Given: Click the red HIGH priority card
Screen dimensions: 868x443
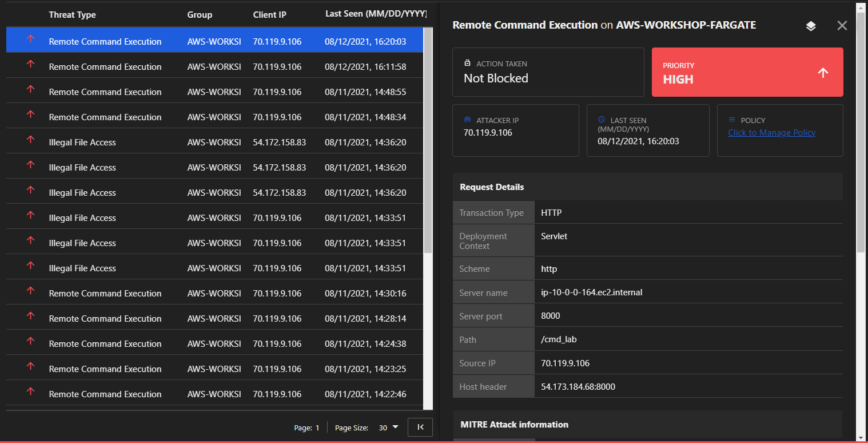Looking at the screenshot, I should [x=747, y=72].
